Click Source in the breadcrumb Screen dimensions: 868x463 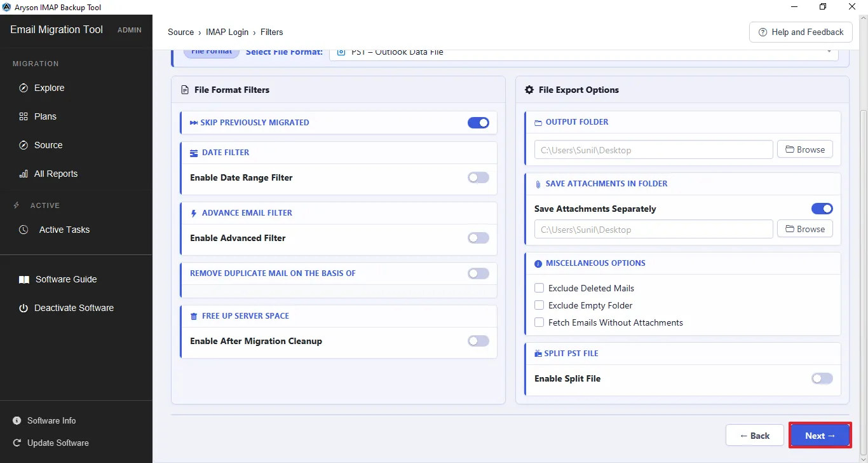[x=180, y=32]
